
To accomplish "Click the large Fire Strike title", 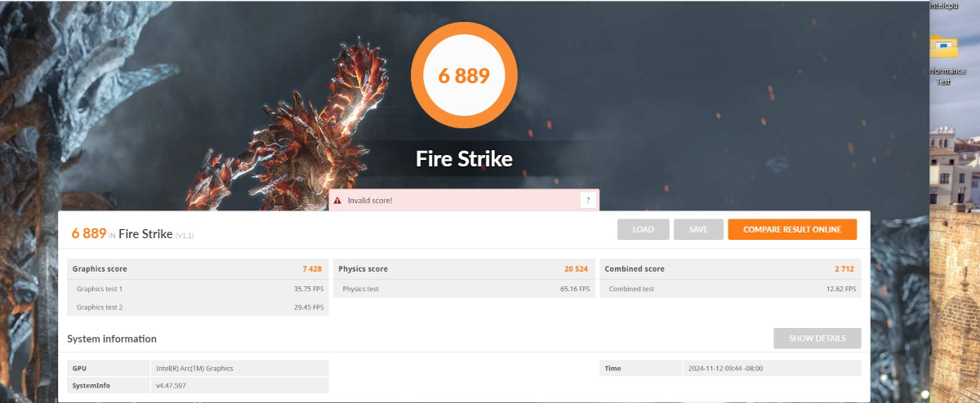I will point(464,158).
